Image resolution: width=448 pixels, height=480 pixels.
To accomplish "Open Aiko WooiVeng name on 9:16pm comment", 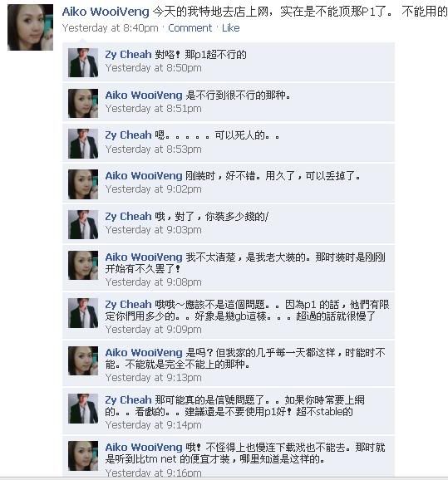I will (x=144, y=448).
